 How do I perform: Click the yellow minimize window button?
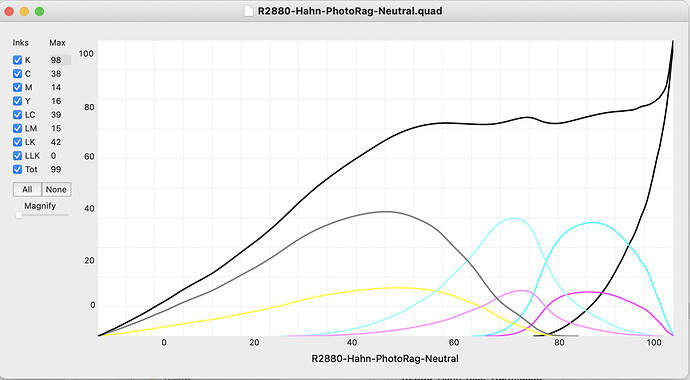click(25, 11)
